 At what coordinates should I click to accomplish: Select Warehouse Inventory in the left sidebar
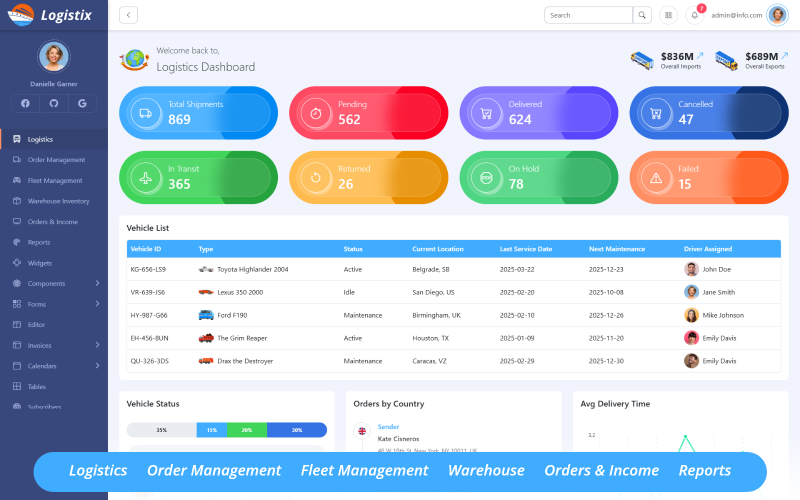coord(58,201)
